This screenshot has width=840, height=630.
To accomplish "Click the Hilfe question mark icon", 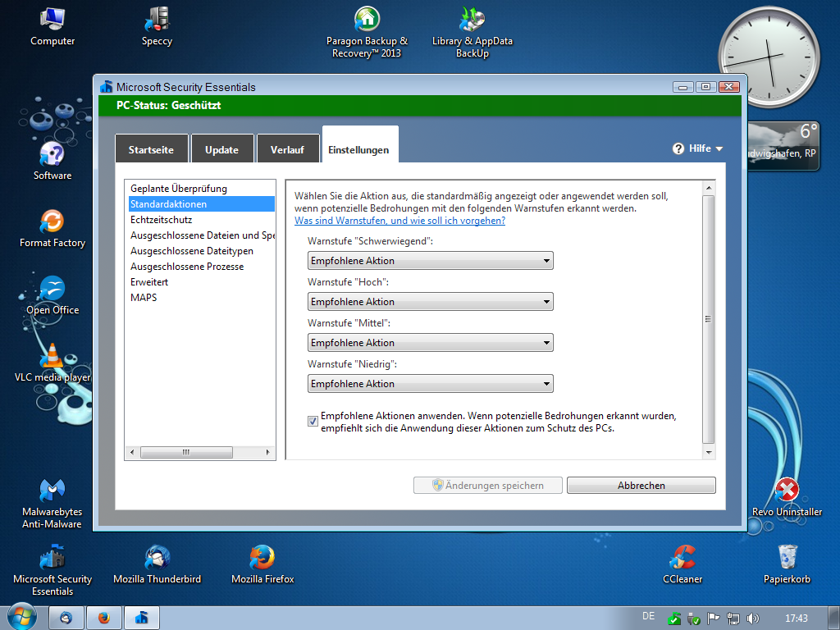I will tap(678, 148).
